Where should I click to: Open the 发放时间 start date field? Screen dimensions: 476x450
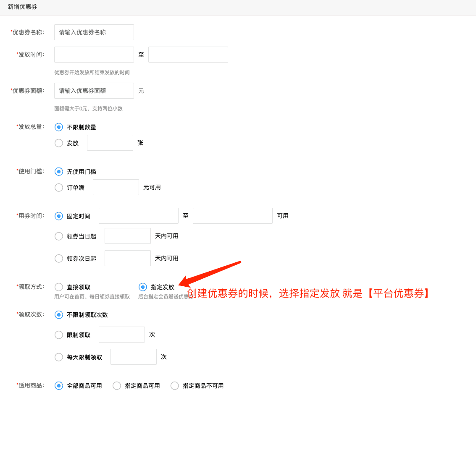[94, 55]
